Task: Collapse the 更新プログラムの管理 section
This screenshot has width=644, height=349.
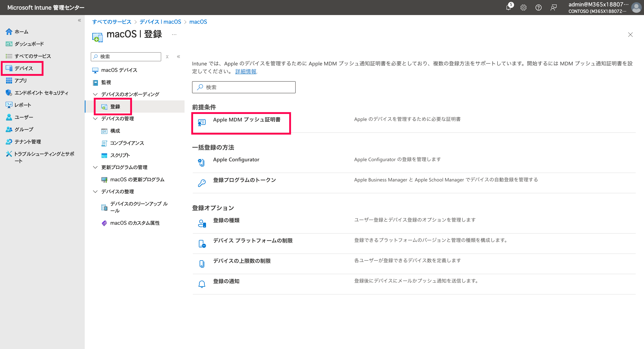Action: point(95,167)
